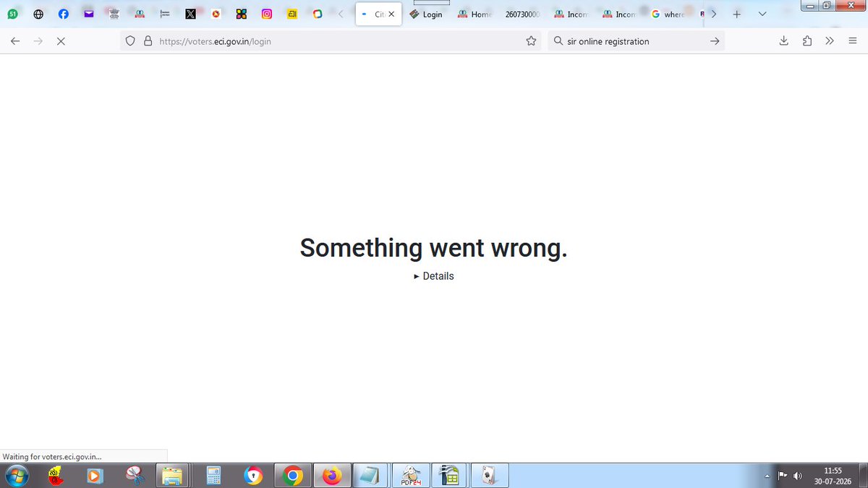Open a new tab with the plus button

coord(736,14)
